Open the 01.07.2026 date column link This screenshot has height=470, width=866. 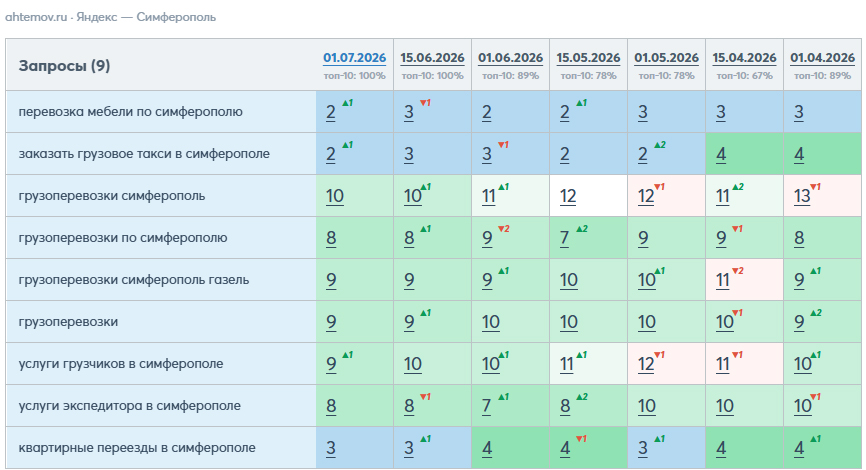tap(355, 58)
